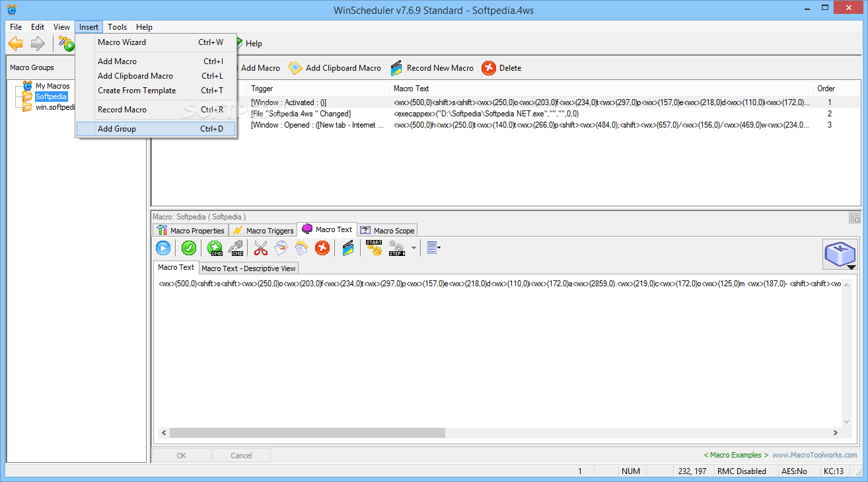Choose Record Macro menu entry
Viewport: 868px width, 482px height.
click(156, 110)
